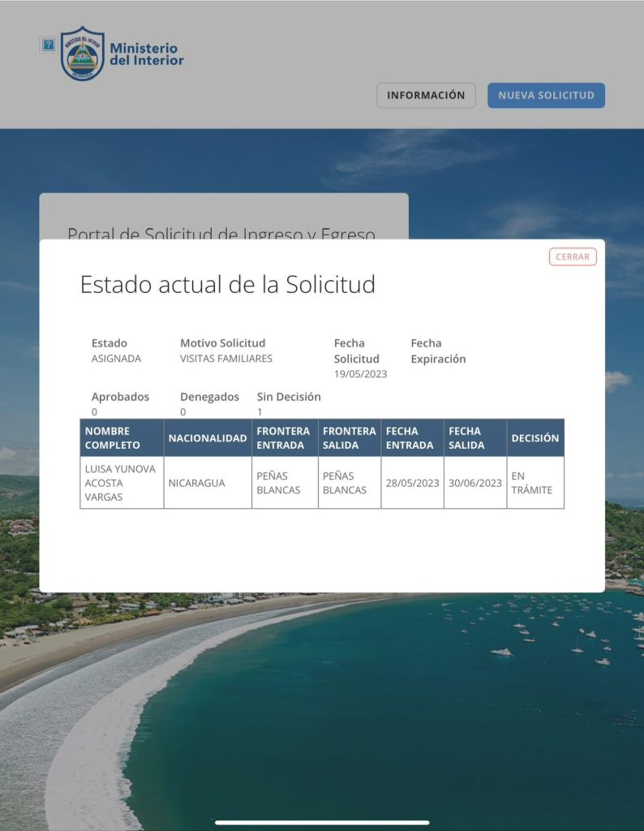Click the exit date 30/06/2023 cell
Image resolution: width=644 pixels, height=831 pixels.
(x=475, y=483)
